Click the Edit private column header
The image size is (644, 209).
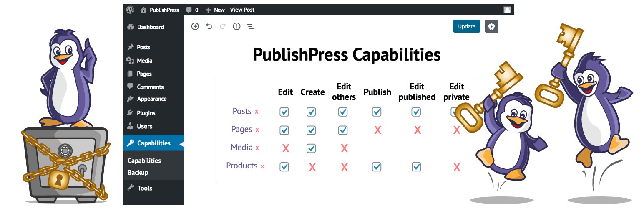pos(457,92)
